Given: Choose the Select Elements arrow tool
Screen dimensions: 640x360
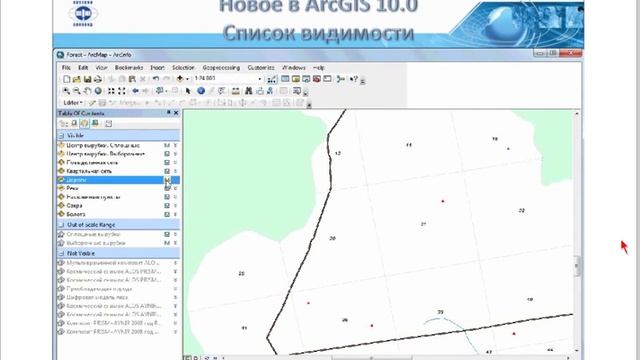Looking at the screenshot, I should 188,91.
